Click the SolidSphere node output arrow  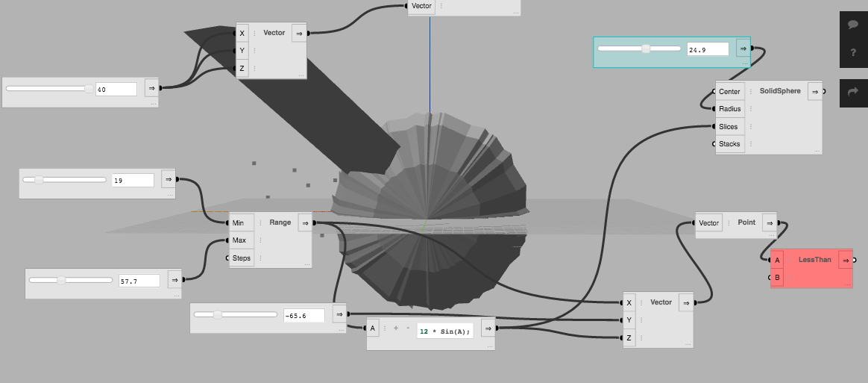coord(815,91)
